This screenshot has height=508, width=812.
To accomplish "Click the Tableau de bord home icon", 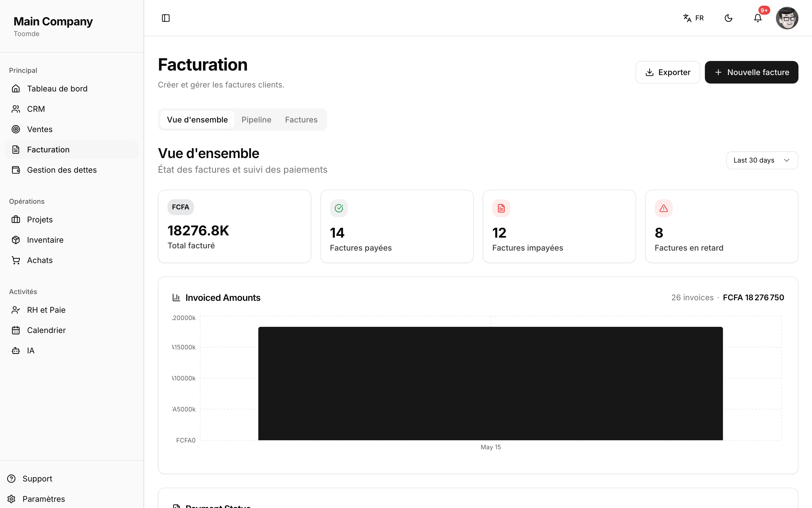I will 16,89.
